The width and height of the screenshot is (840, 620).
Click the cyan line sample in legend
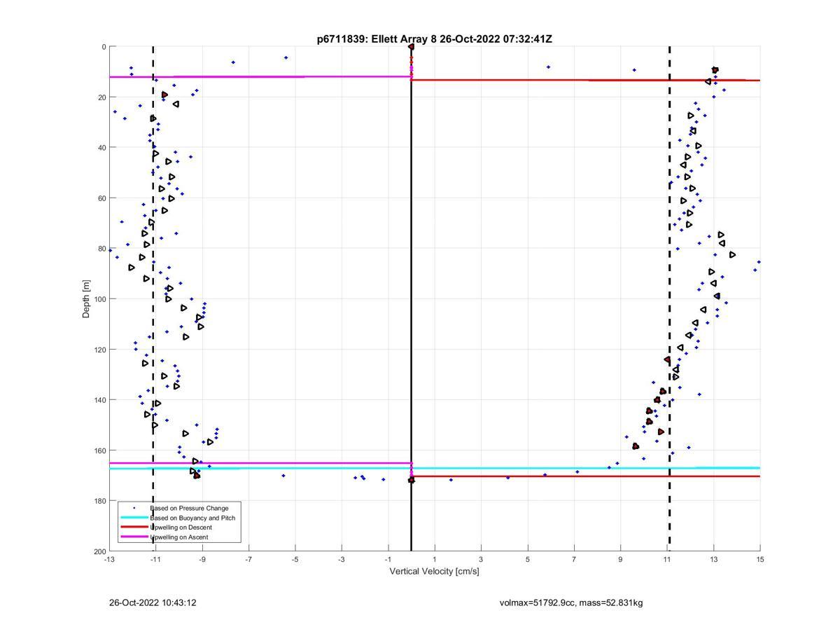click(134, 518)
